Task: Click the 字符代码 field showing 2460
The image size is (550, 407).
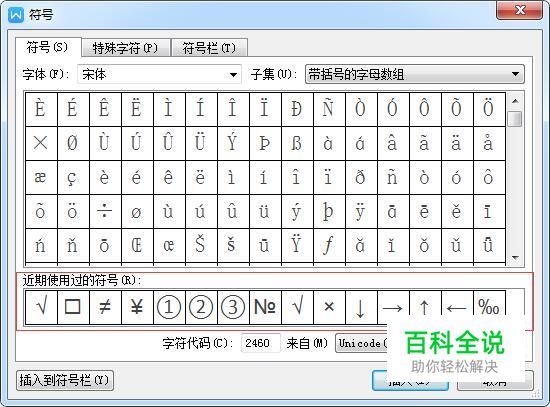Action: [x=260, y=343]
